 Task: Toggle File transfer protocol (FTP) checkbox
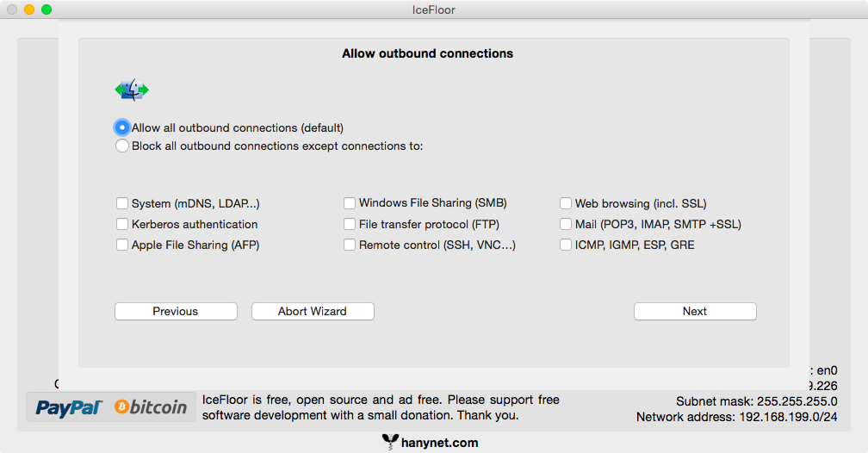(350, 225)
